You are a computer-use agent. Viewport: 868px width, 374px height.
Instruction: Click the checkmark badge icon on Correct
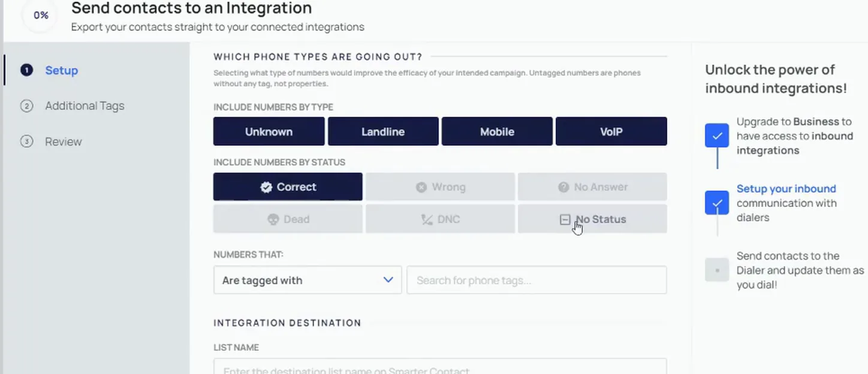tap(266, 187)
